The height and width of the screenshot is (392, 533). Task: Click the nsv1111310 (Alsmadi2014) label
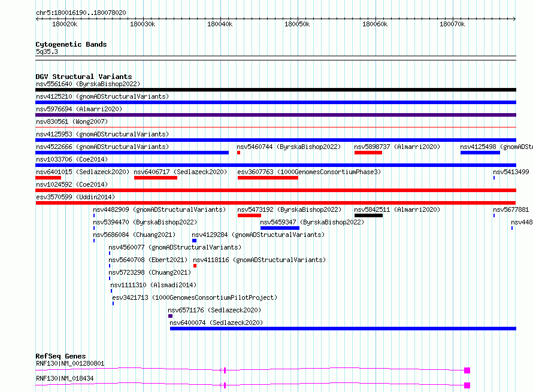(x=153, y=285)
